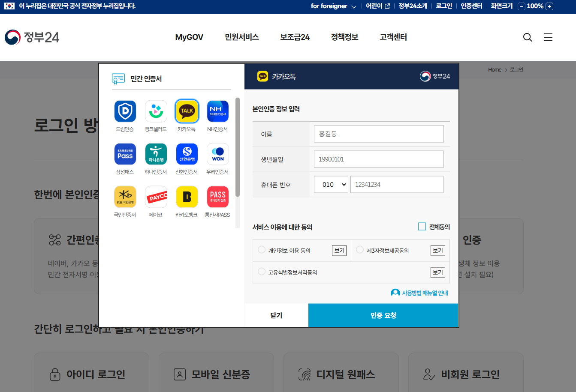Click the 인증 요청 button
Screen dimensions: 576x392
[383, 315]
